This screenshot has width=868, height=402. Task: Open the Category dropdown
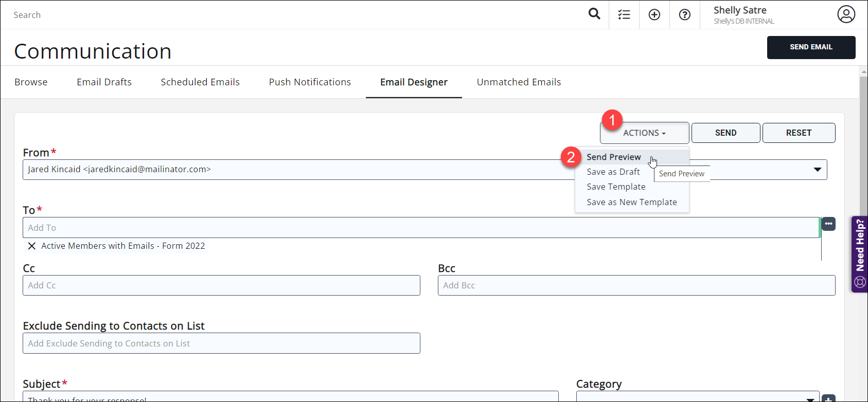point(698,397)
